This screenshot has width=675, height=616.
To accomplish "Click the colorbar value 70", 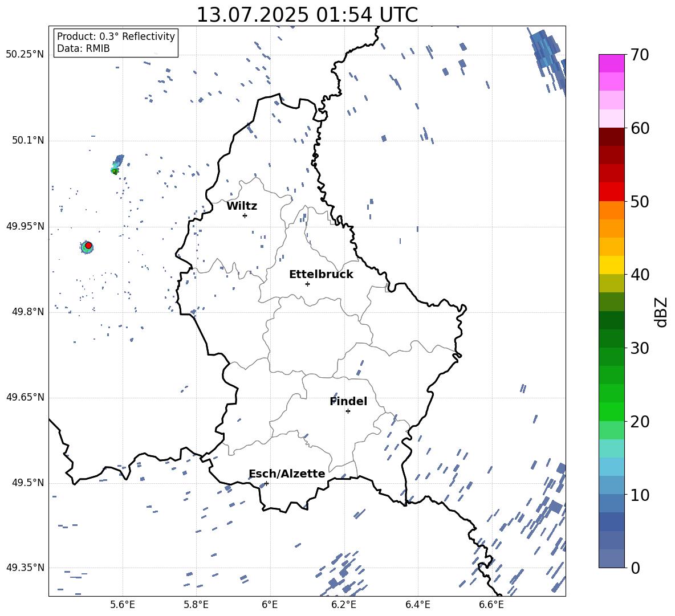I will (640, 55).
